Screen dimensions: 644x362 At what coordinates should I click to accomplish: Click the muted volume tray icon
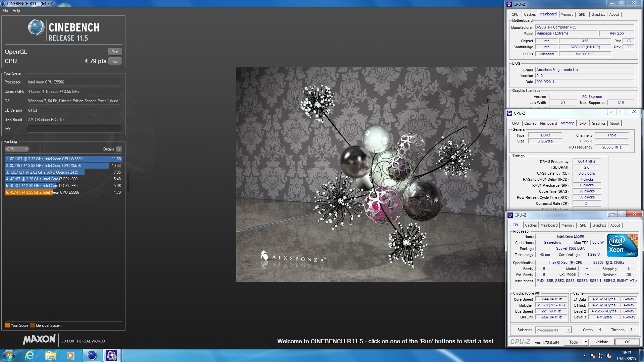[609, 356]
